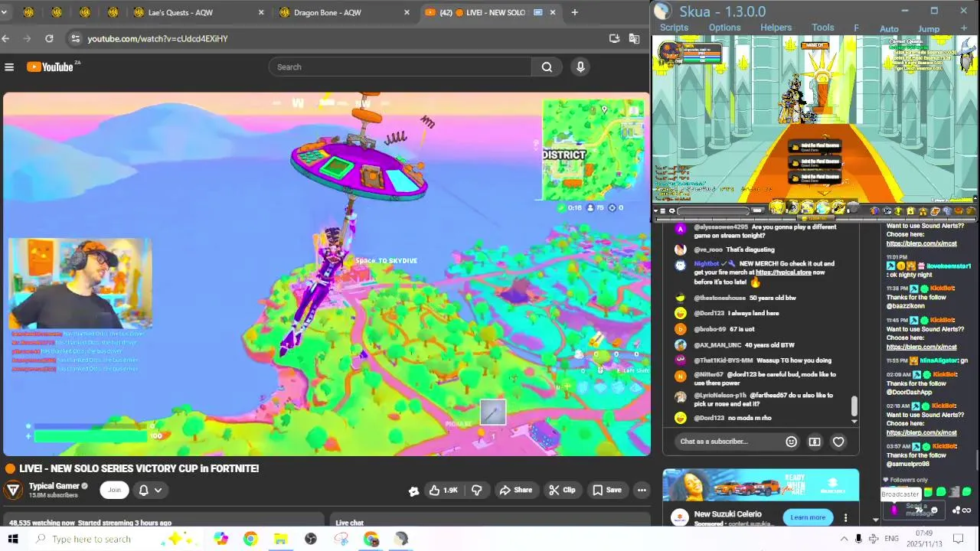The image size is (980, 551).
Task: Click the live chat scrollbar thumb
Action: coord(854,406)
